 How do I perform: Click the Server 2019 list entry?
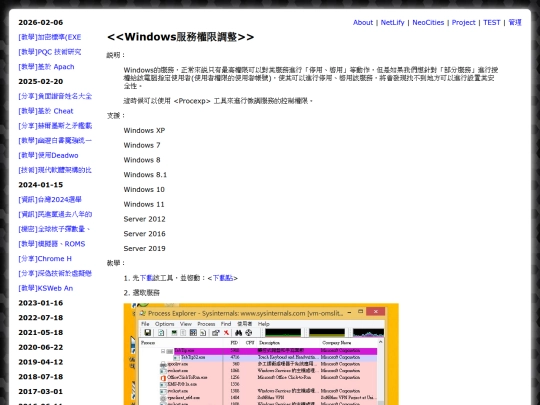144,249
